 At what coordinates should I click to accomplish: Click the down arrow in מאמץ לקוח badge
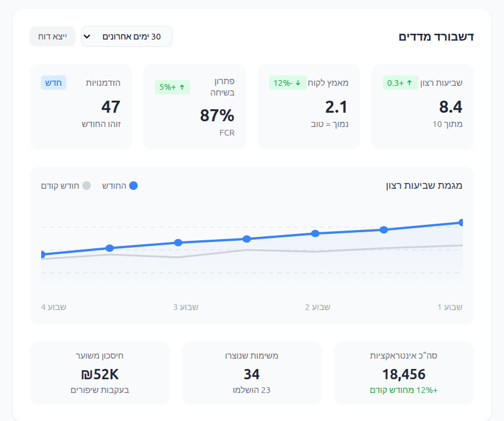pyautogui.click(x=298, y=83)
